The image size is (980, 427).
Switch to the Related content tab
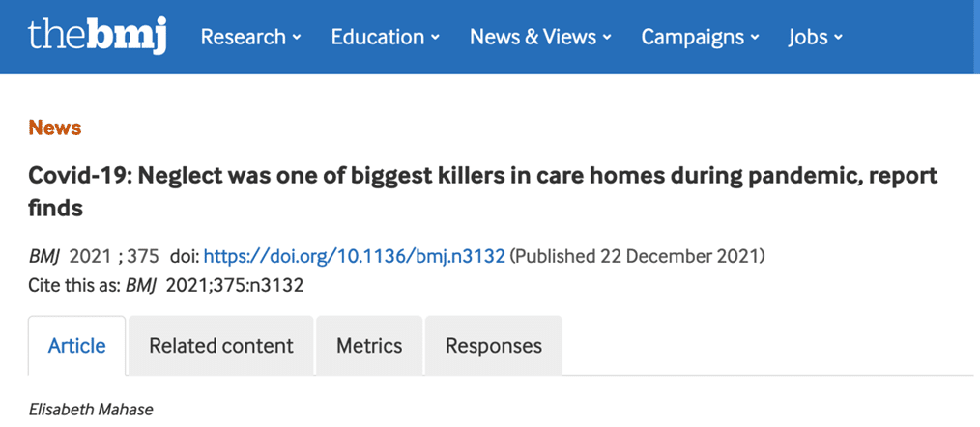(x=221, y=345)
